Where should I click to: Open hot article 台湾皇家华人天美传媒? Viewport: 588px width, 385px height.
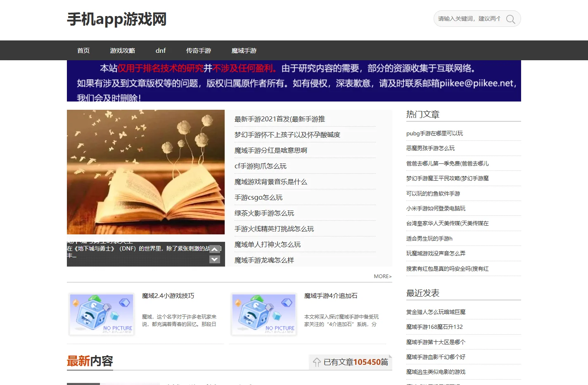click(448, 223)
